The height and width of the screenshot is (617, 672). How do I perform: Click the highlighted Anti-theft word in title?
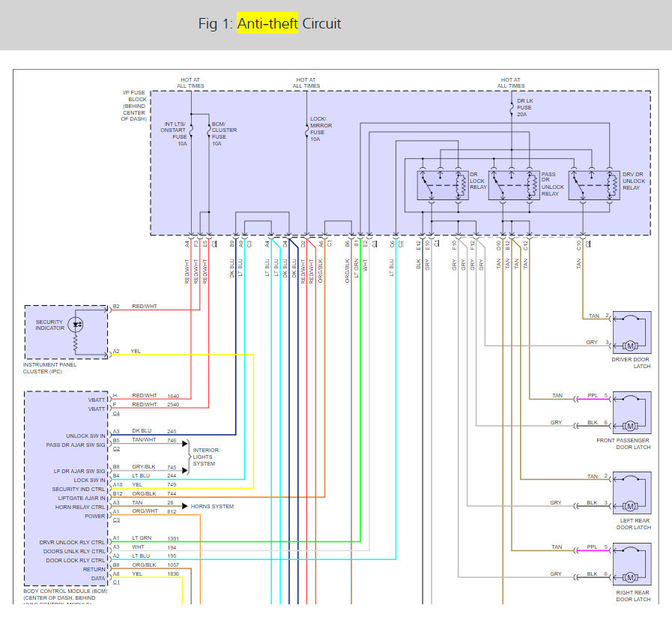[267, 23]
